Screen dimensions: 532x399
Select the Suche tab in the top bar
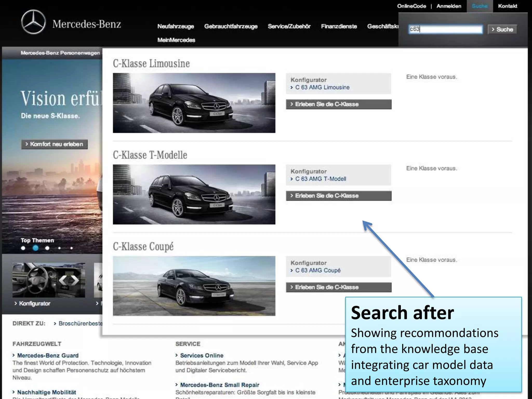click(x=480, y=6)
